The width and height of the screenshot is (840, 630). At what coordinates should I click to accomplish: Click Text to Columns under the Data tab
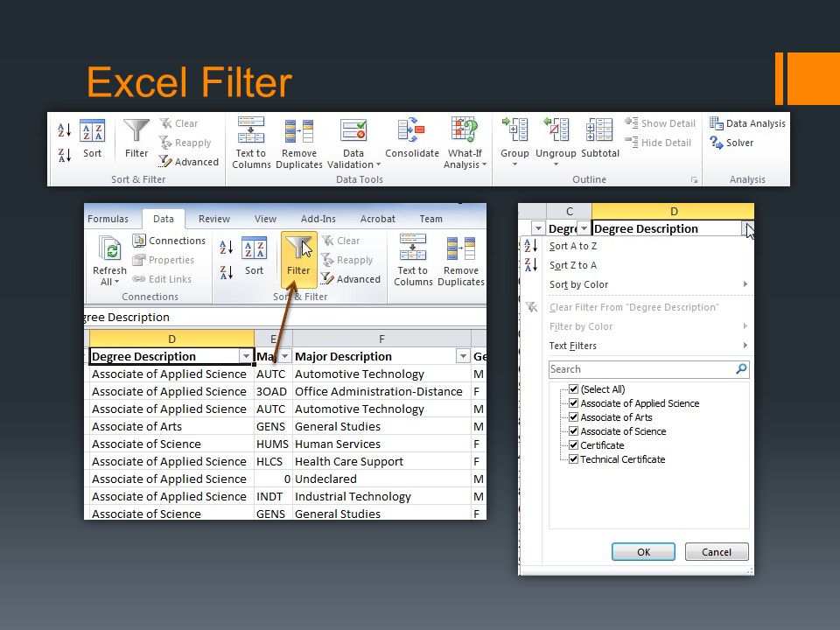[x=413, y=261]
